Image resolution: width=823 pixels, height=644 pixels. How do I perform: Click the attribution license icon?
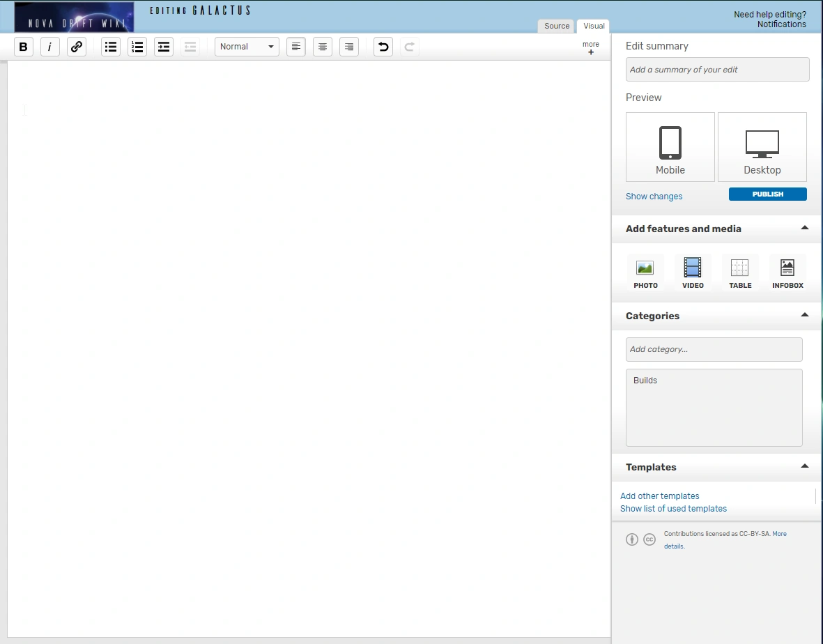point(632,539)
